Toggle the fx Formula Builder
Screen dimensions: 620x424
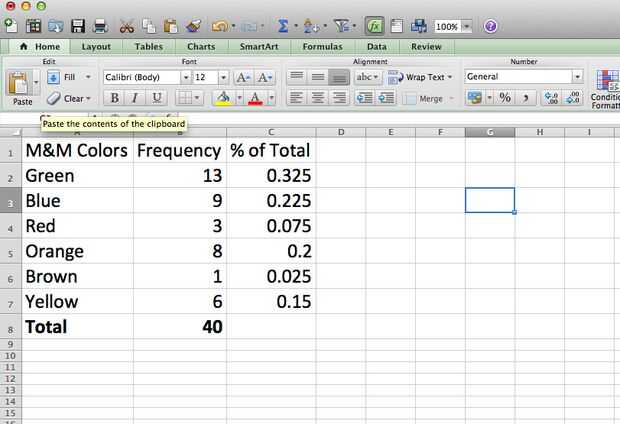374,26
